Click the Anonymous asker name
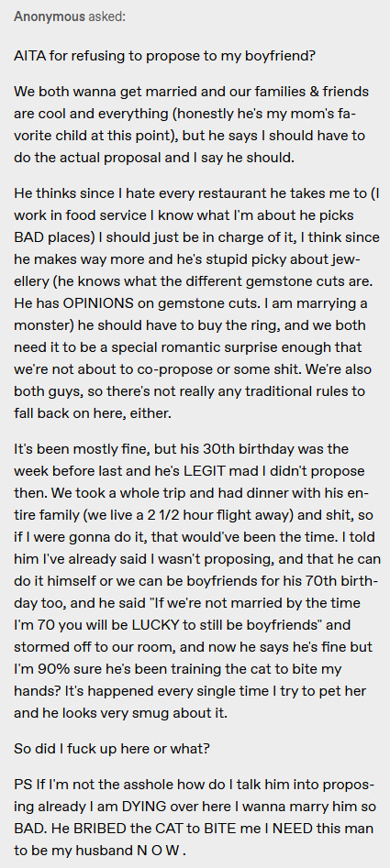Viewport: 390px width, 868px height. pyautogui.click(x=50, y=16)
